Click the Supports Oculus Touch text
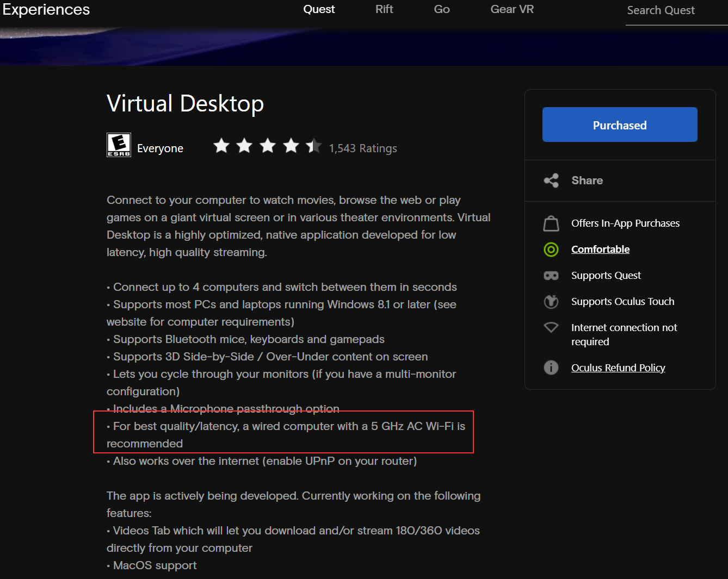Image resolution: width=728 pixels, height=579 pixels. tap(622, 302)
